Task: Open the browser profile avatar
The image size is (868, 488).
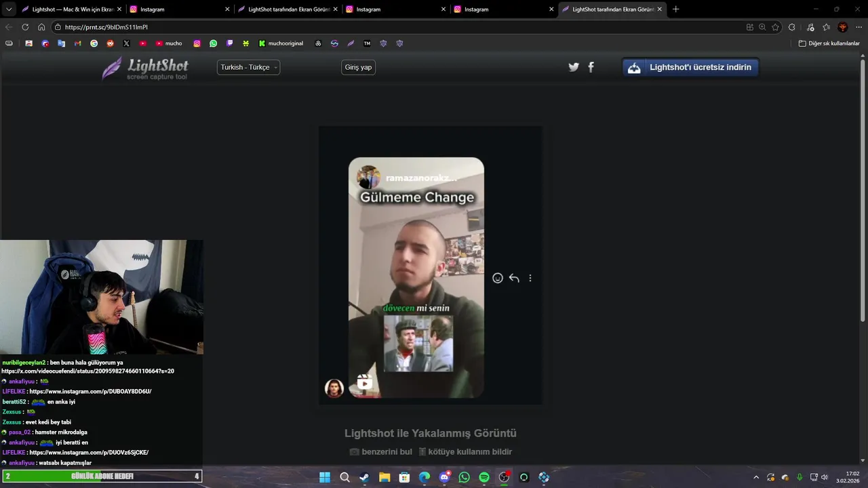Action: [x=843, y=27]
